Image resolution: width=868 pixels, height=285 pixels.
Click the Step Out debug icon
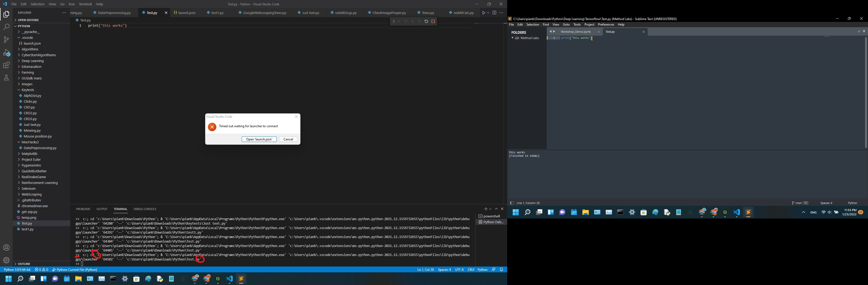tap(419, 22)
